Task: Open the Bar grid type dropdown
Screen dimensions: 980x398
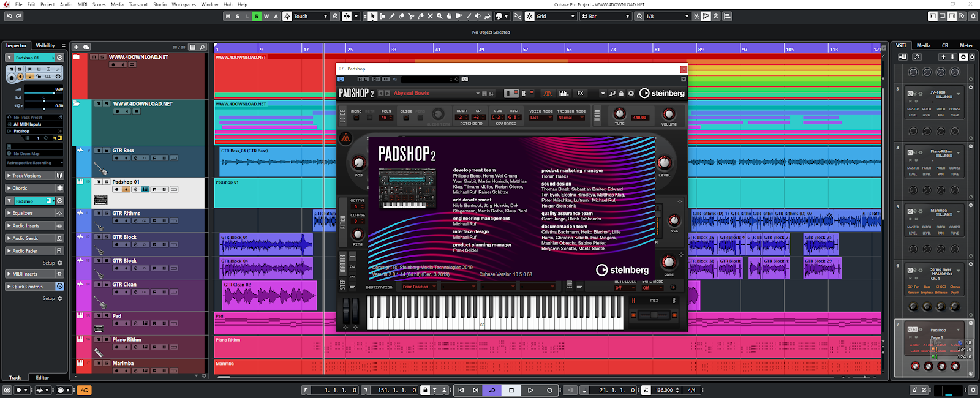Action: click(605, 16)
